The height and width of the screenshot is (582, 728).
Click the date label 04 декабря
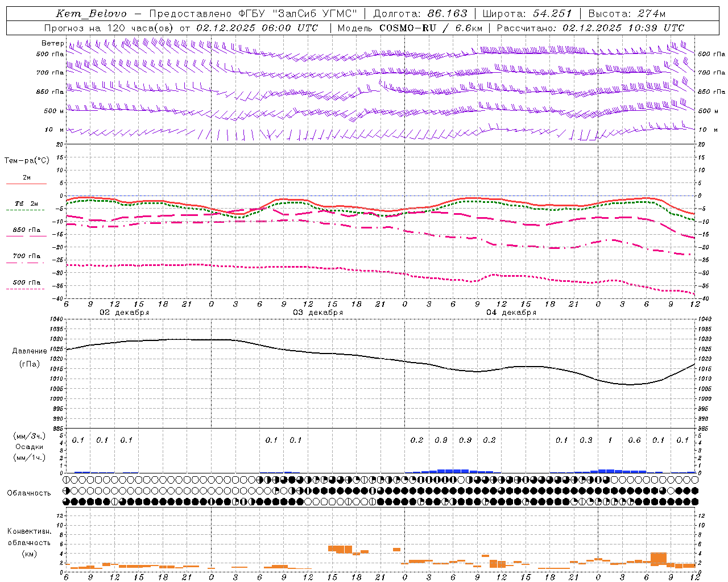coord(511,313)
